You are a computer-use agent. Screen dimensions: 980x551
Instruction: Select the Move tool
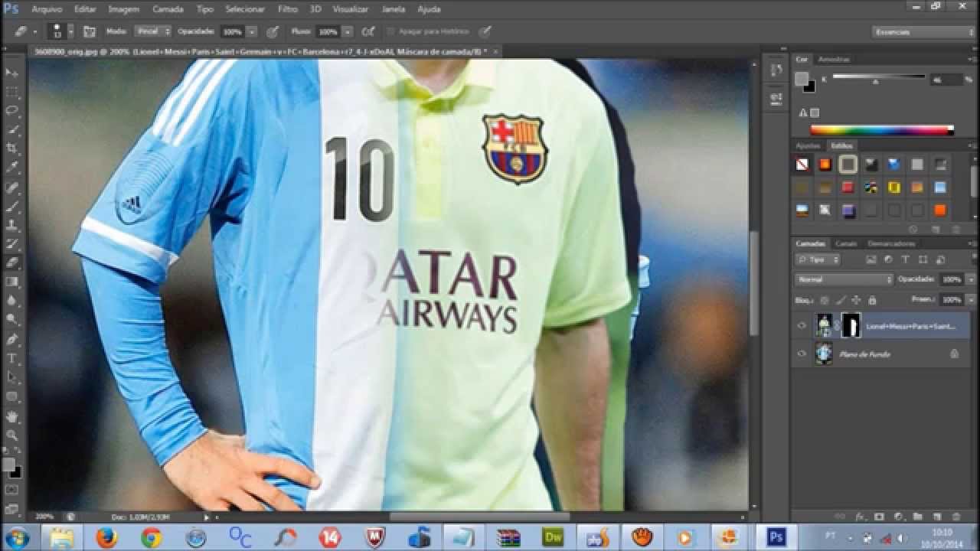tap(12, 73)
